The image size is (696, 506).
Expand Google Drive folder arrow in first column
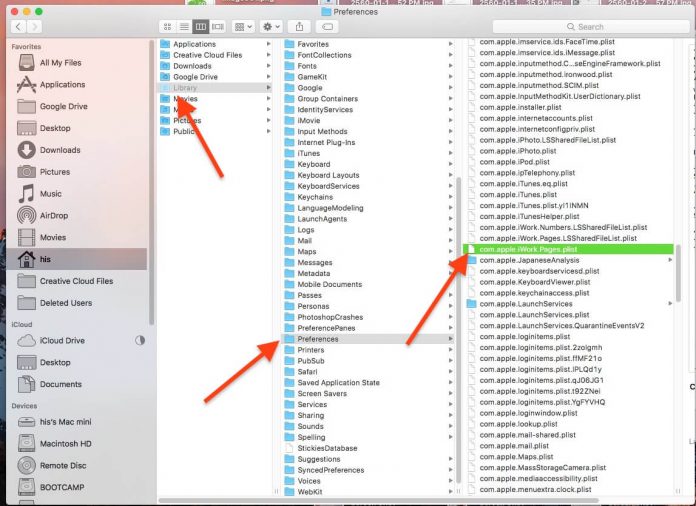point(269,77)
